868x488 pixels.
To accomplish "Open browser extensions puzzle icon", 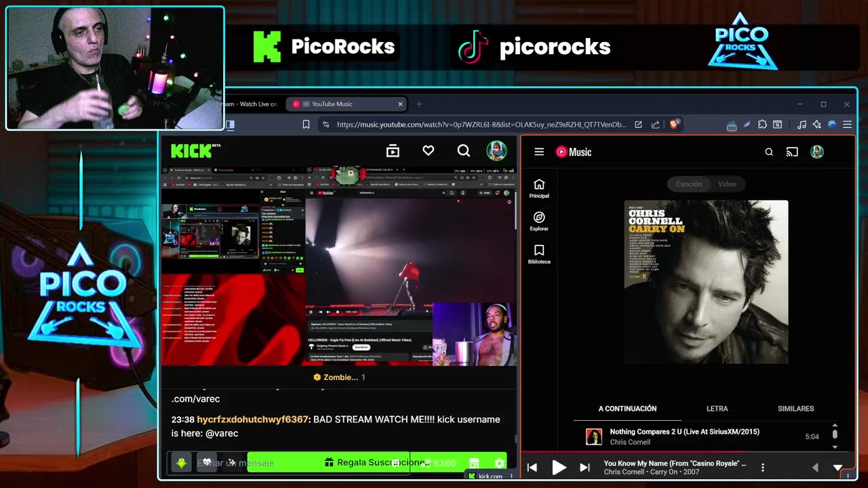I will [x=762, y=124].
